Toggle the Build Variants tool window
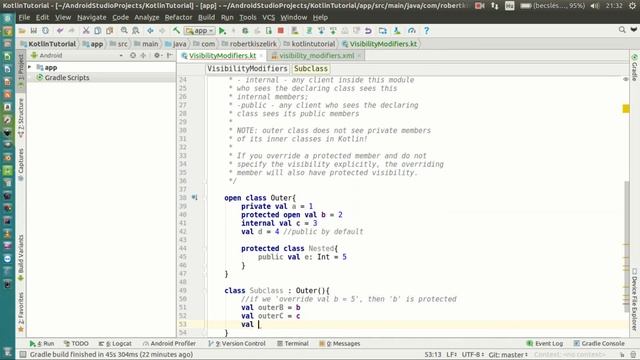640x360 pixels. coord(21,258)
